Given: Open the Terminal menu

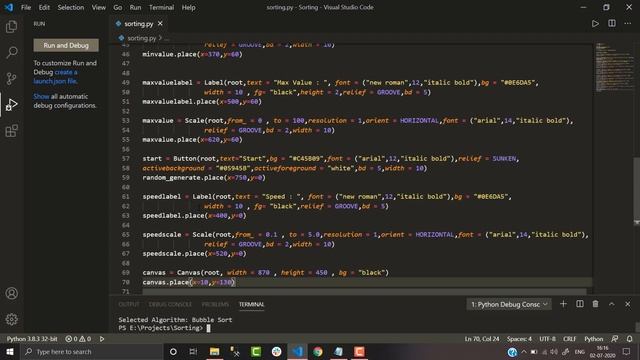Looking at the screenshot, I should pos(161,7).
